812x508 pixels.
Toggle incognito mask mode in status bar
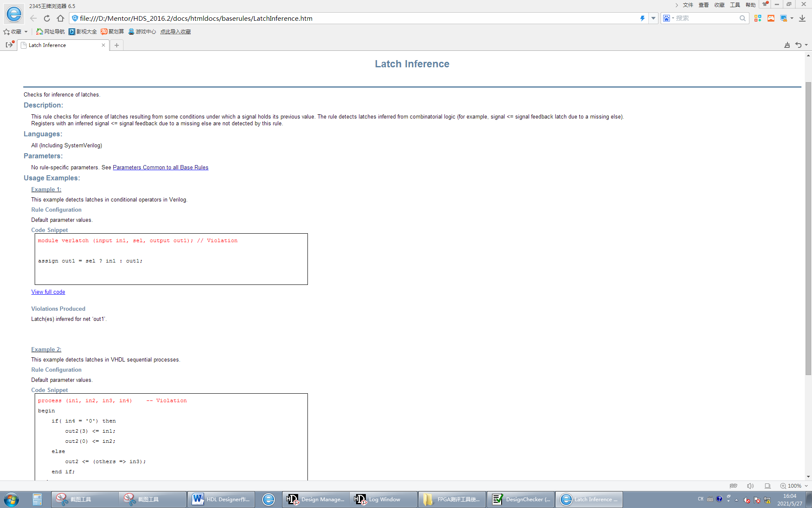tap(733, 486)
